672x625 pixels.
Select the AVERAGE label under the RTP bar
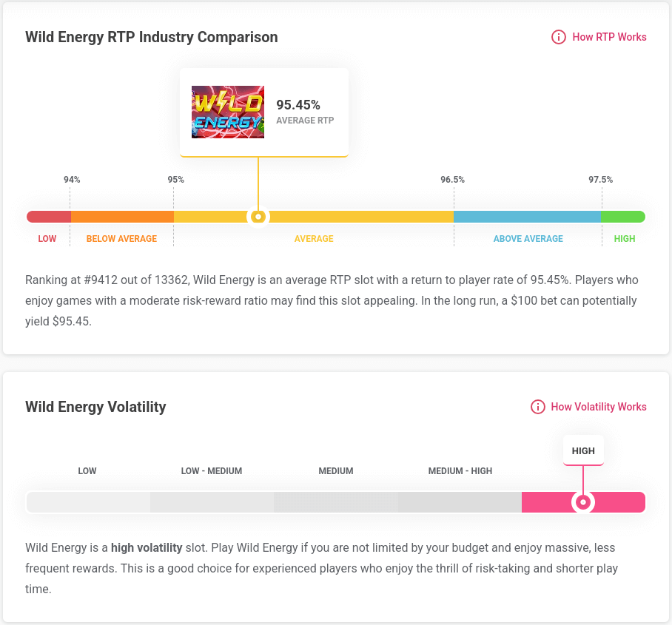[314, 239]
